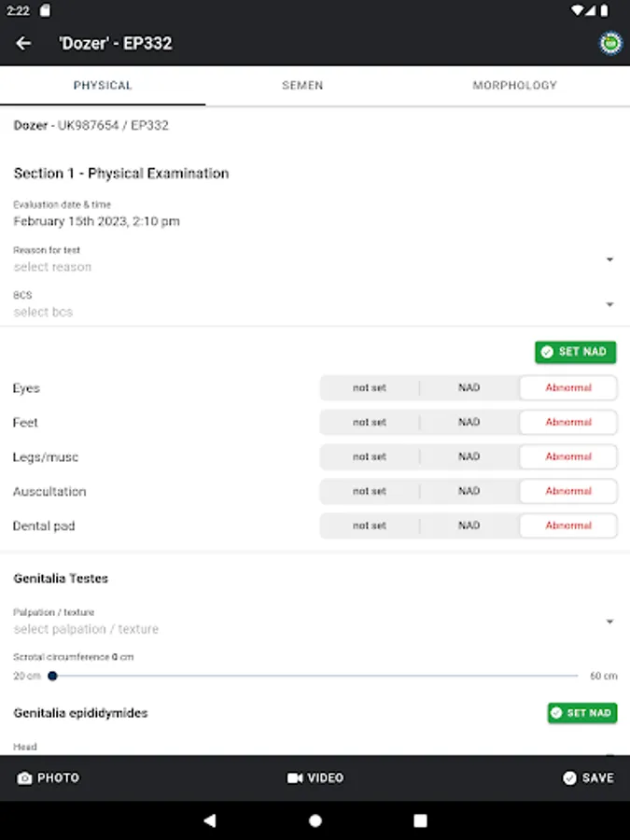Open the Reason for test dropdown
Viewport: 630px width, 840px height.
coord(315,261)
